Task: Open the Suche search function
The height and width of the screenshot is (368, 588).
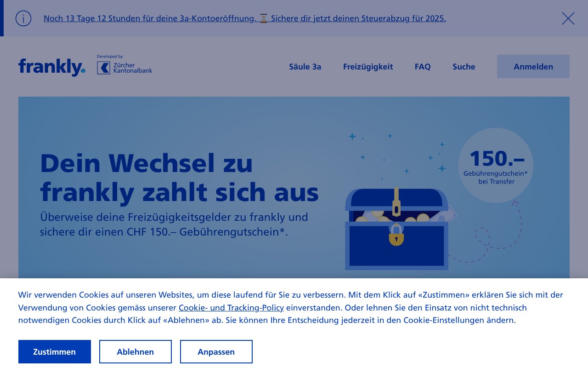Action: point(464,67)
